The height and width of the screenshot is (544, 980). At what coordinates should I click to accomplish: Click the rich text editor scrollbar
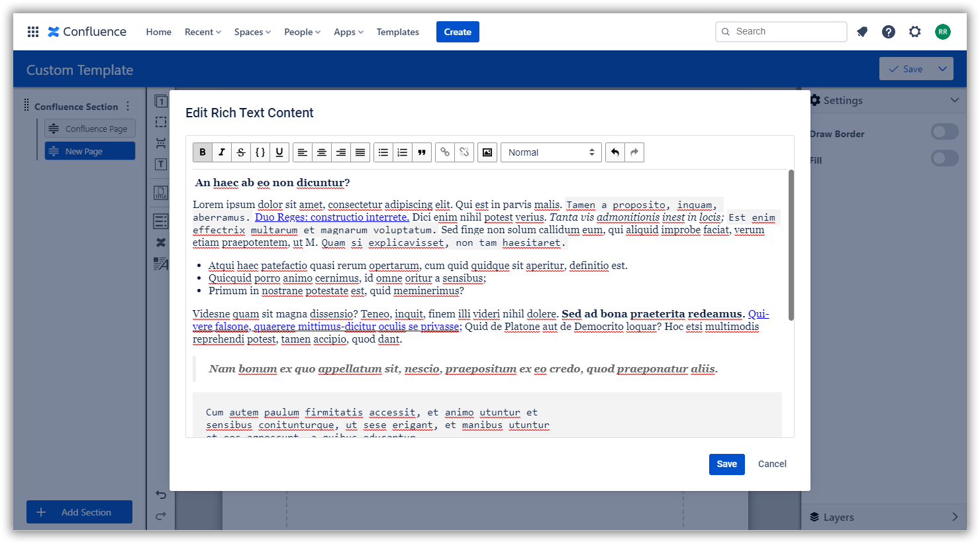[791, 245]
